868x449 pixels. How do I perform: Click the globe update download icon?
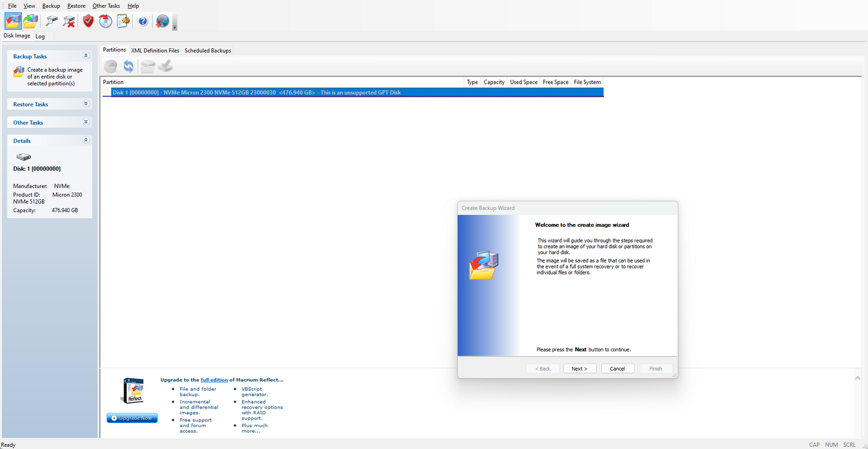coord(163,21)
